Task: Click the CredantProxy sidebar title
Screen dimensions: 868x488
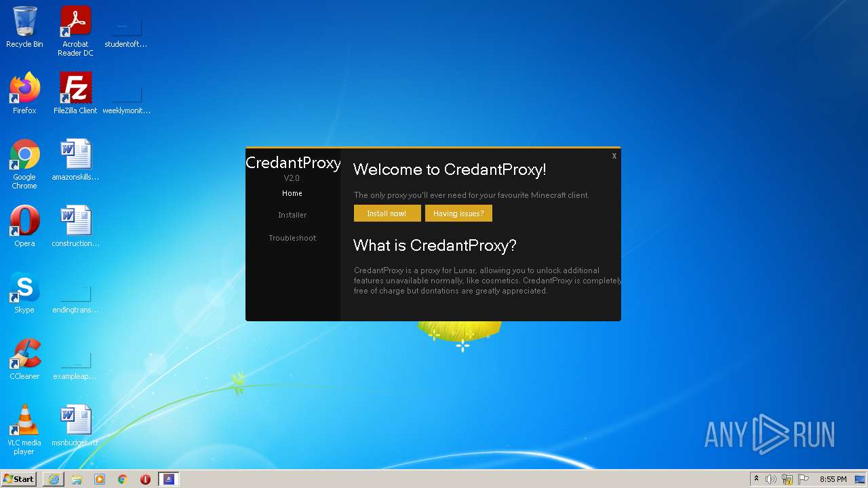Action: tap(293, 163)
